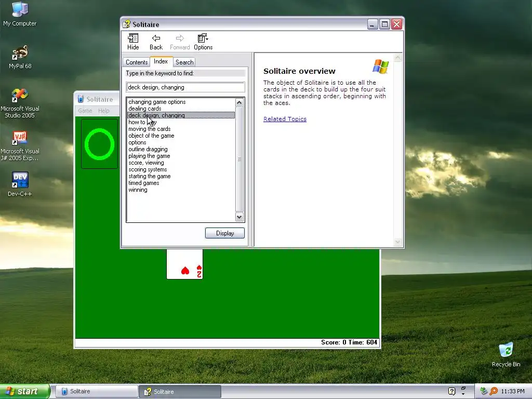Screen dimensions: 532x399
Task: Select the Recycle Bin icon
Action: click(x=506, y=355)
